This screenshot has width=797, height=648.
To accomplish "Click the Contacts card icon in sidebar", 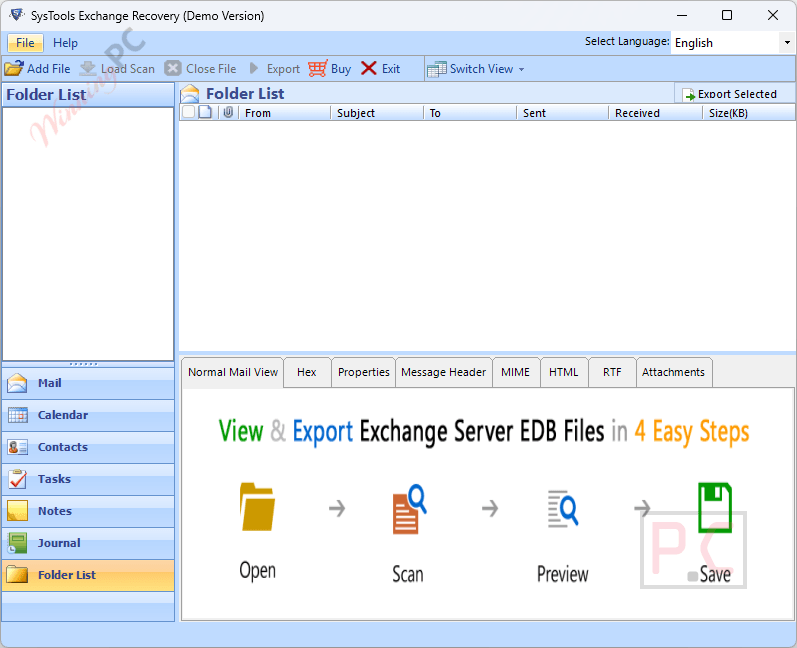I will (18, 447).
